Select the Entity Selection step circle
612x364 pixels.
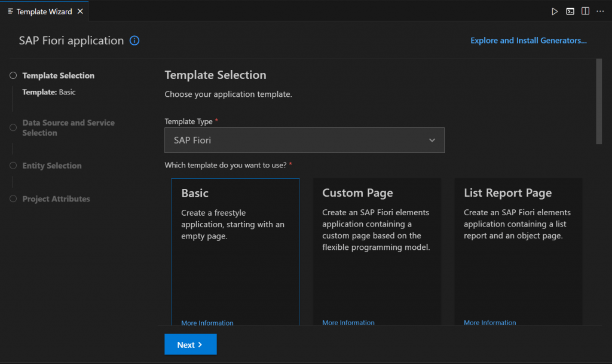(x=13, y=166)
